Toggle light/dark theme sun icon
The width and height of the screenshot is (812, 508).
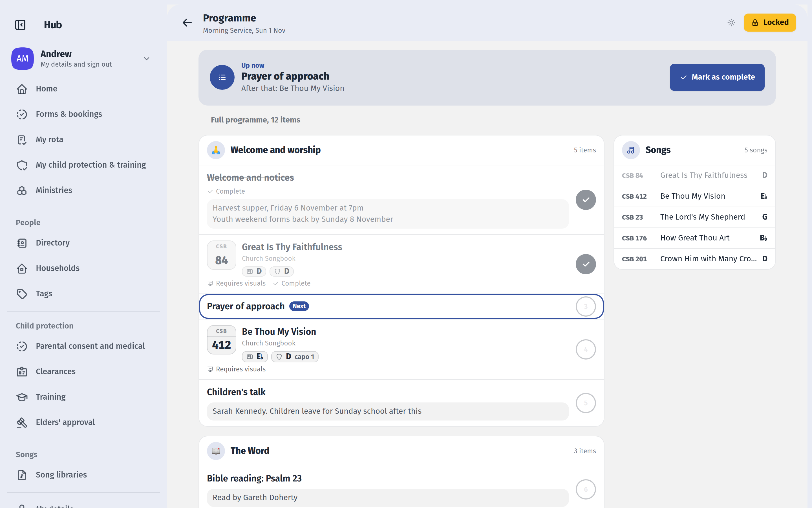[x=731, y=23]
